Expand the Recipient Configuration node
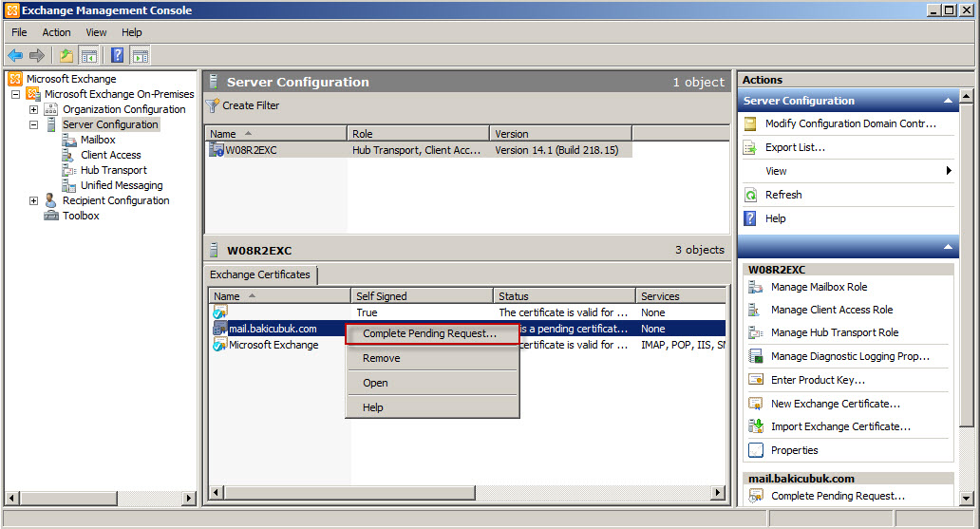Image resolution: width=980 pixels, height=529 pixels. coord(34,200)
